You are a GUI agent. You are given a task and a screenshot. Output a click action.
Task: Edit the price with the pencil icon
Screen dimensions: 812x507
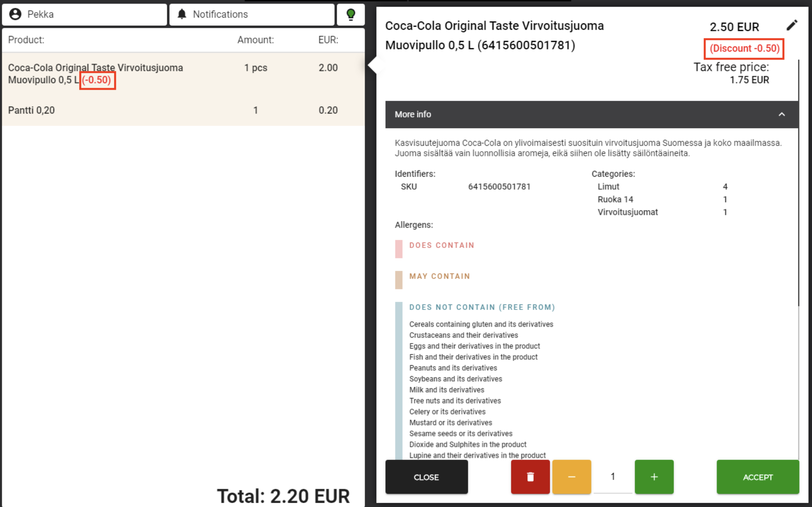(792, 25)
